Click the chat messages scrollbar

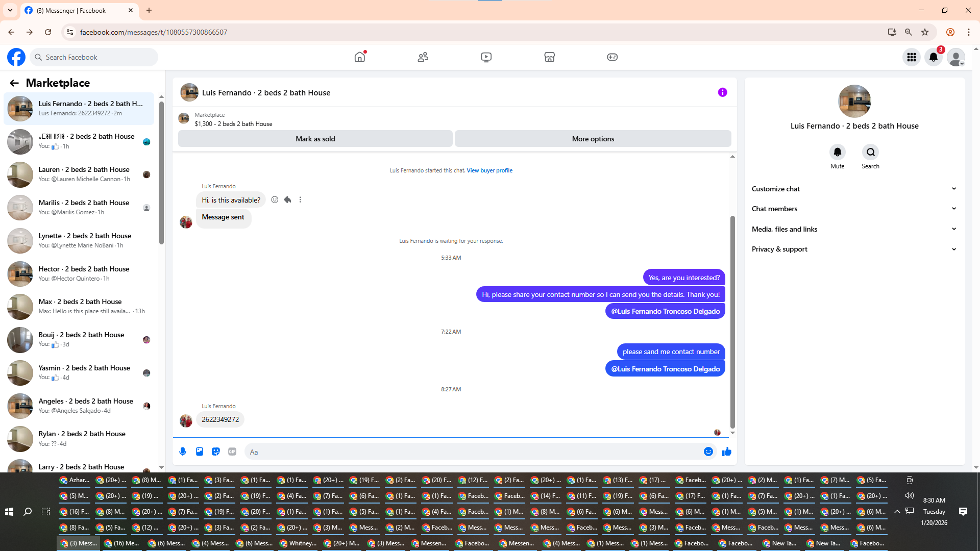click(732, 321)
